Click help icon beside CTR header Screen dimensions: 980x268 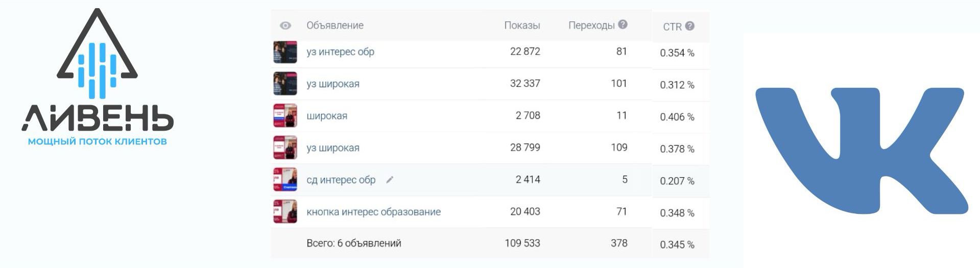[690, 26]
